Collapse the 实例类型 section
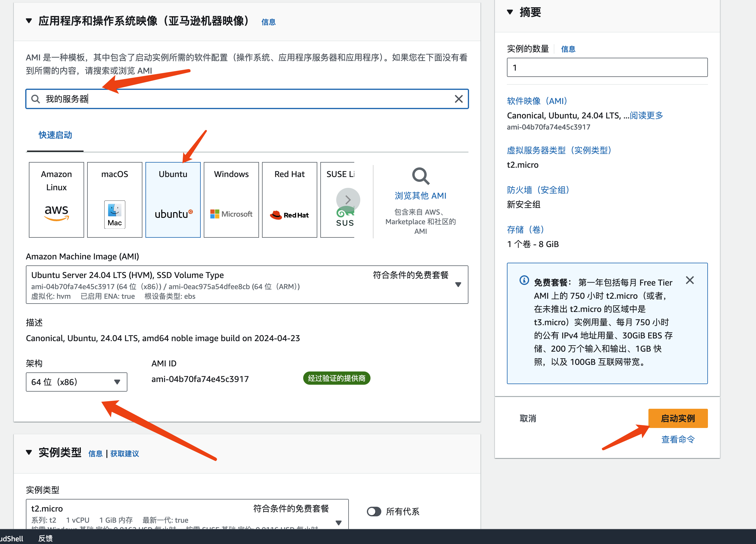This screenshot has height=544, width=756. coord(29,452)
